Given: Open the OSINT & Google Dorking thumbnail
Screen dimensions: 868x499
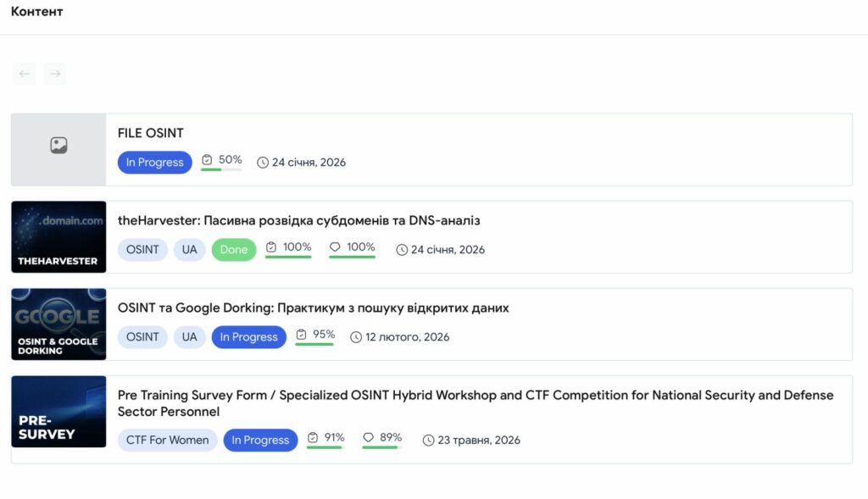Looking at the screenshot, I should click(x=58, y=324).
